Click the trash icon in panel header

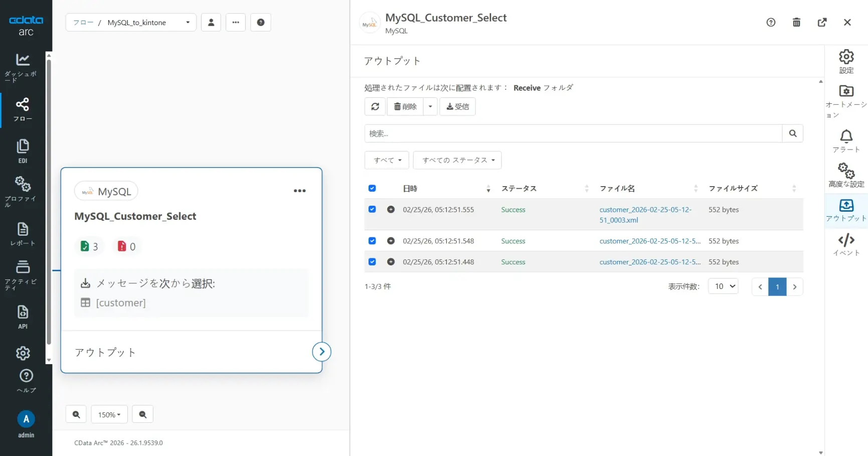click(x=796, y=22)
